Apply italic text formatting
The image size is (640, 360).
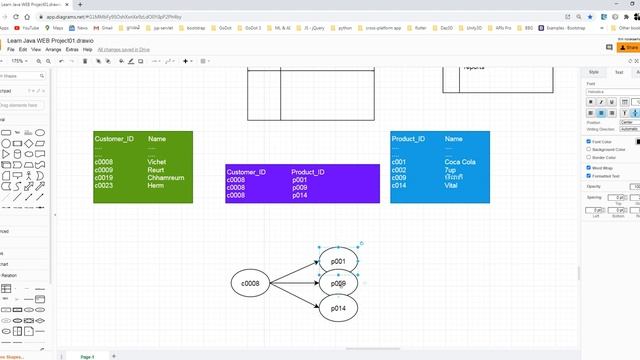[x=601, y=102]
